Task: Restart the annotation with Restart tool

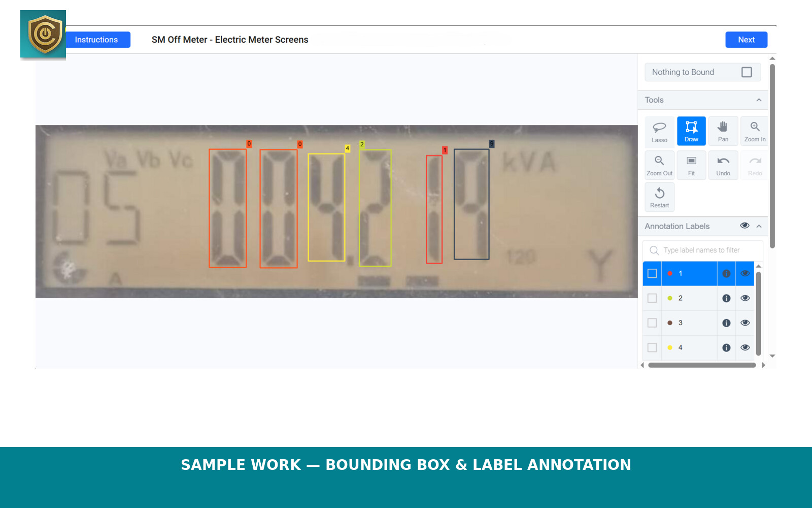Action: (659, 197)
